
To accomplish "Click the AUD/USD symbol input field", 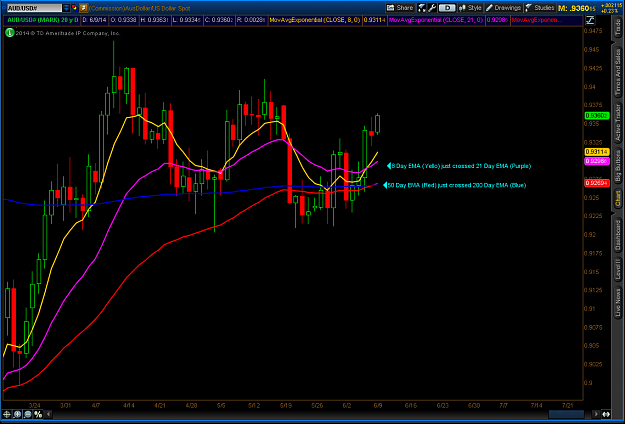I will pyautogui.click(x=34, y=8).
